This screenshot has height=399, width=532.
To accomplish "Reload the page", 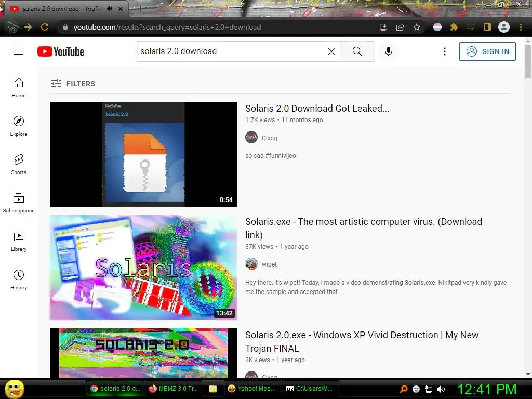I will [45, 27].
